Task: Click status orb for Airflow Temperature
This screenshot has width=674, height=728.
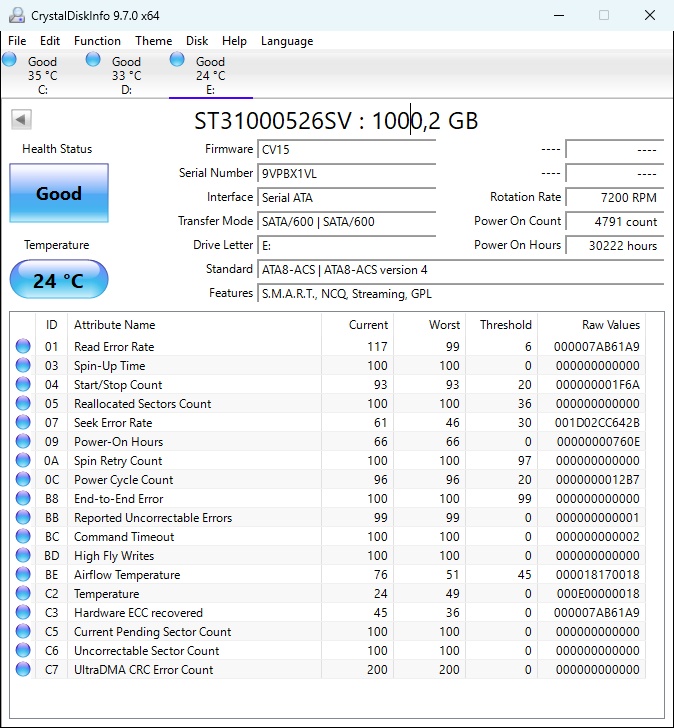Action: click(x=23, y=575)
